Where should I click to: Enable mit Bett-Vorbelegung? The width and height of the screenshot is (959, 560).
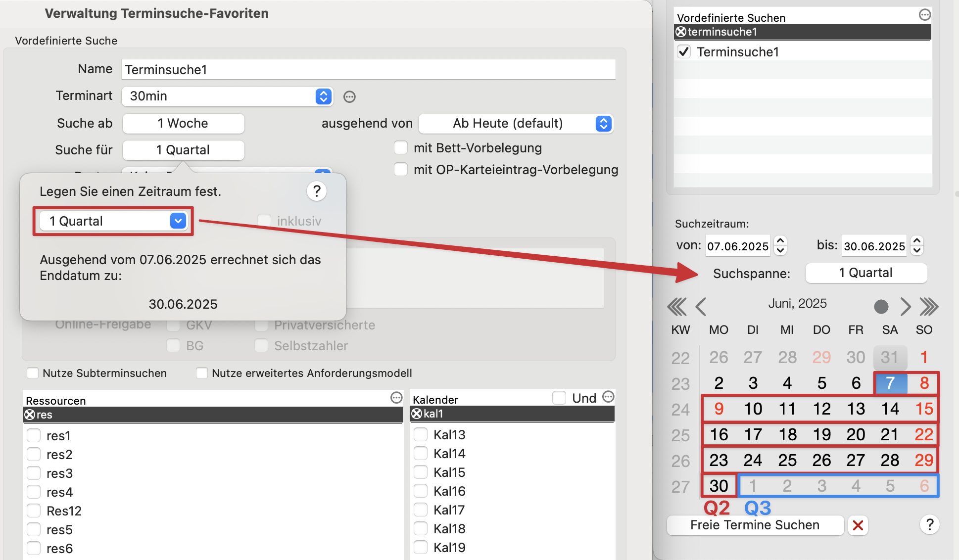coord(401,148)
